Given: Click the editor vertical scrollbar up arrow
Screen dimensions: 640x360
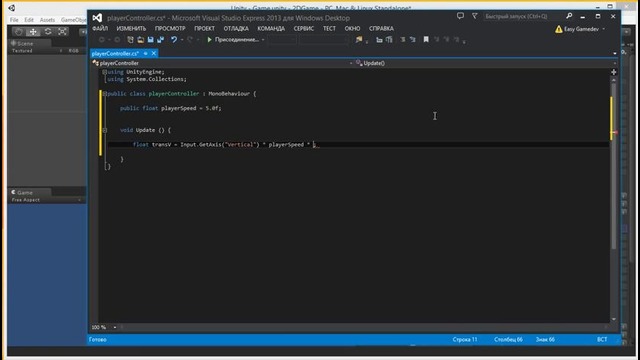Looking at the screenshot, I should coord(613,80).
